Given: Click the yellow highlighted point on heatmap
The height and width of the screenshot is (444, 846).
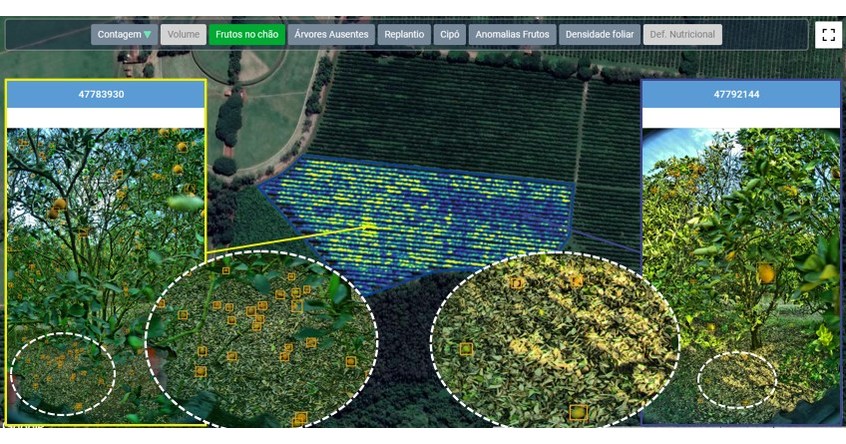Looking at the screenshot, I should [369, 226].
